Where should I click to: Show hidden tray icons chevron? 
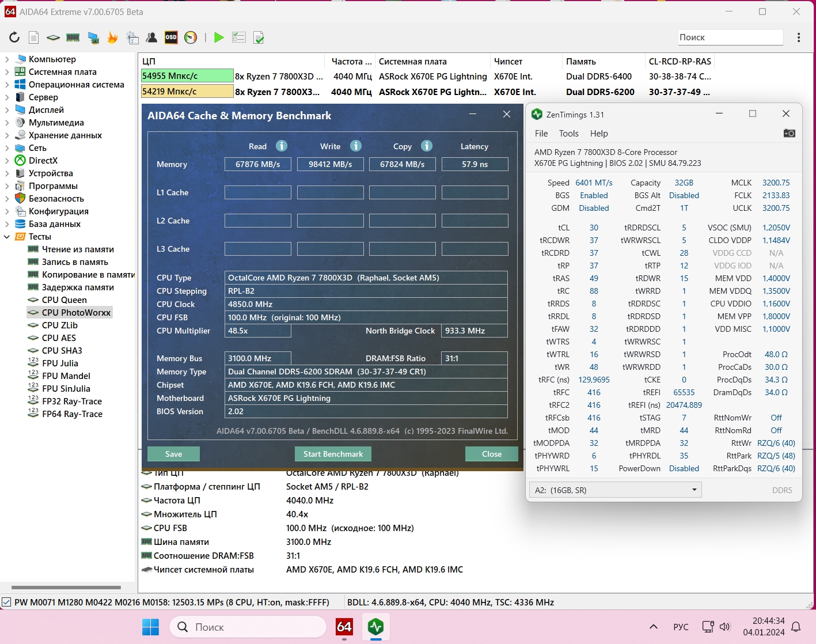(x=653, y=627)
